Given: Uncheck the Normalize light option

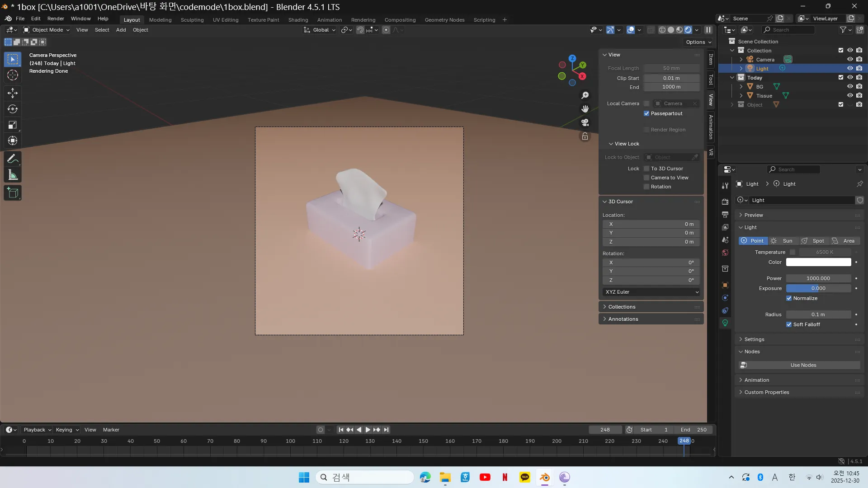Looking at the screenshot, I should [x=789, y=298].
